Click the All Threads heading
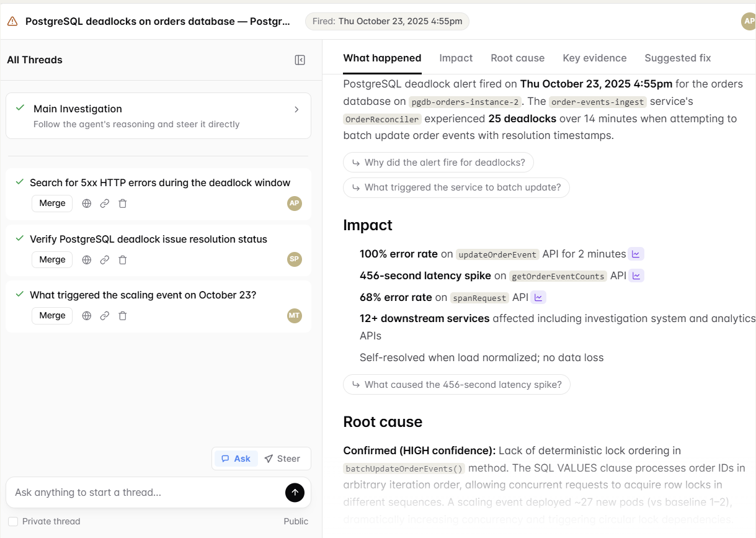Screen dimensions: 756x538 coord(35,60)
